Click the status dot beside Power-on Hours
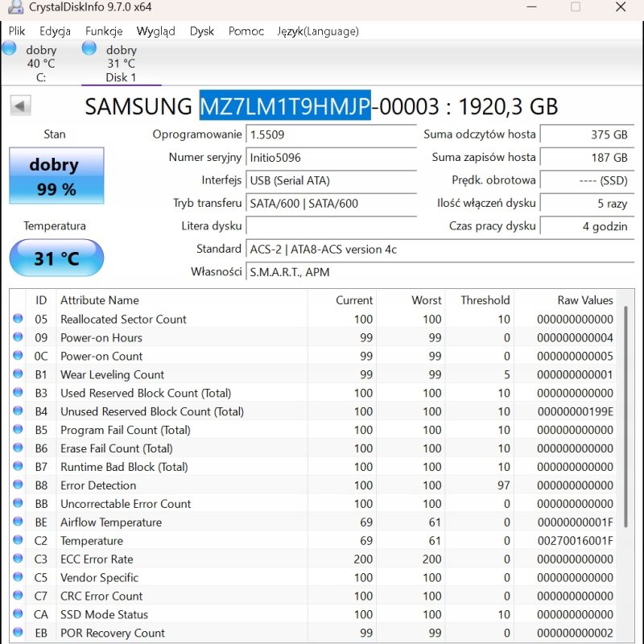 pyautogui.click(x=18, y=337)
